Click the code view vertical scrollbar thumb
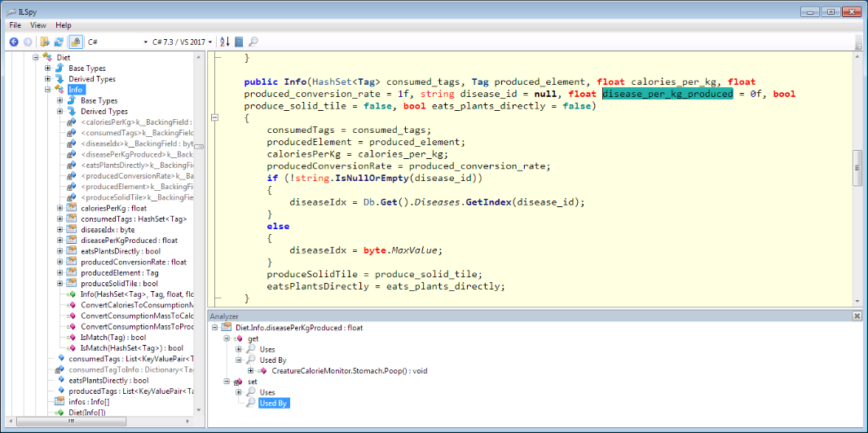 857,167
